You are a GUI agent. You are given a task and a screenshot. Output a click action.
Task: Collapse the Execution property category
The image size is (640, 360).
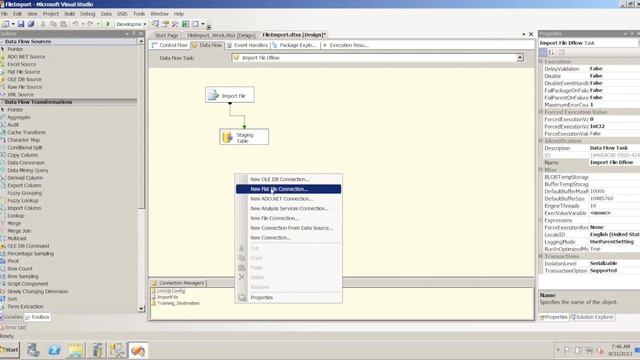click(x=541, y=62)
